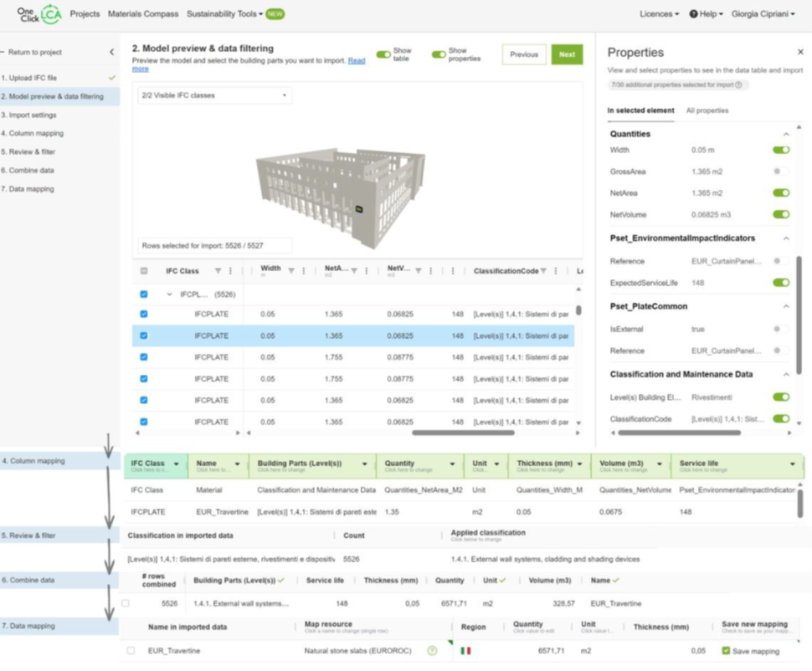The width and height of the screenshot is (812, 671).
Task: Go to step 3. Import settings
Action: click(28, 115)
